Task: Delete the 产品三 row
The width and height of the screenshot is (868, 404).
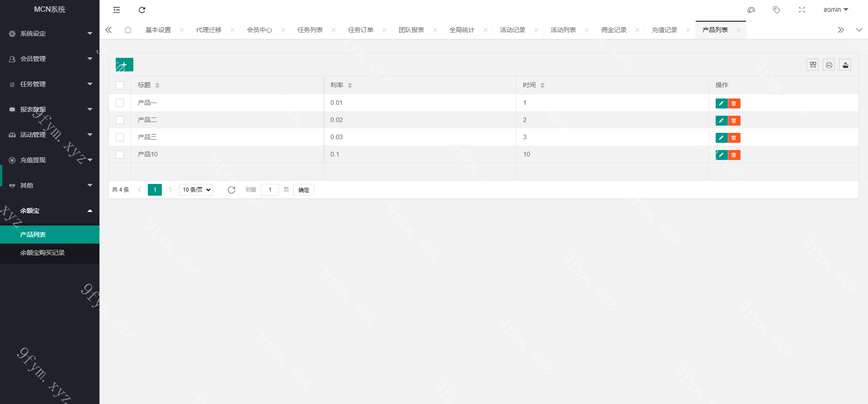Action: click(x=734, y=138)
